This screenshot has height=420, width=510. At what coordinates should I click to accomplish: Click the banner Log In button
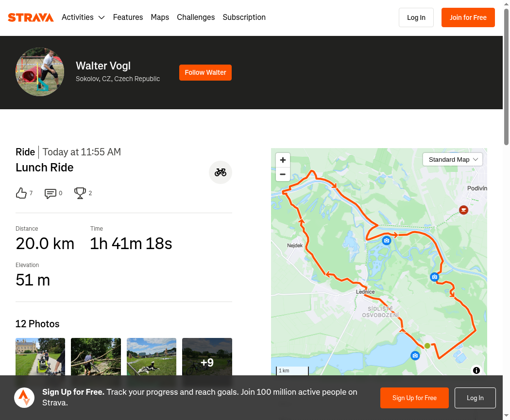pos(475,398)
